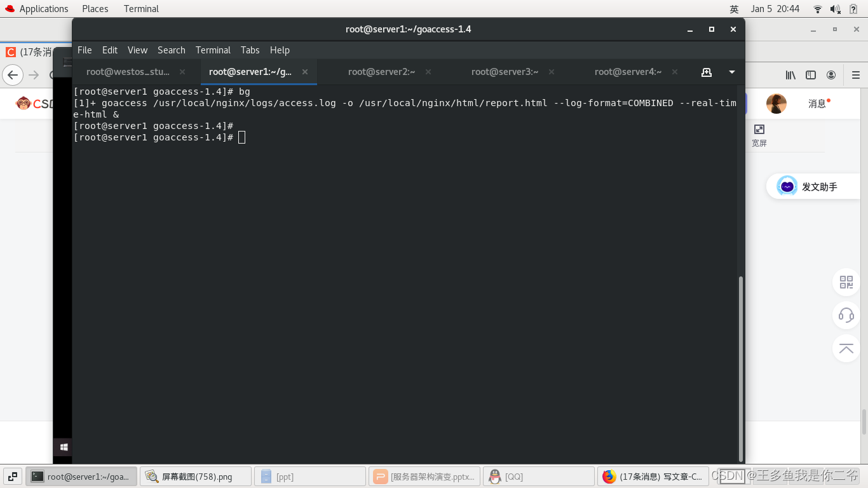
Task: Open the Edit menu in Terminal
Action: tap(110, 50)
